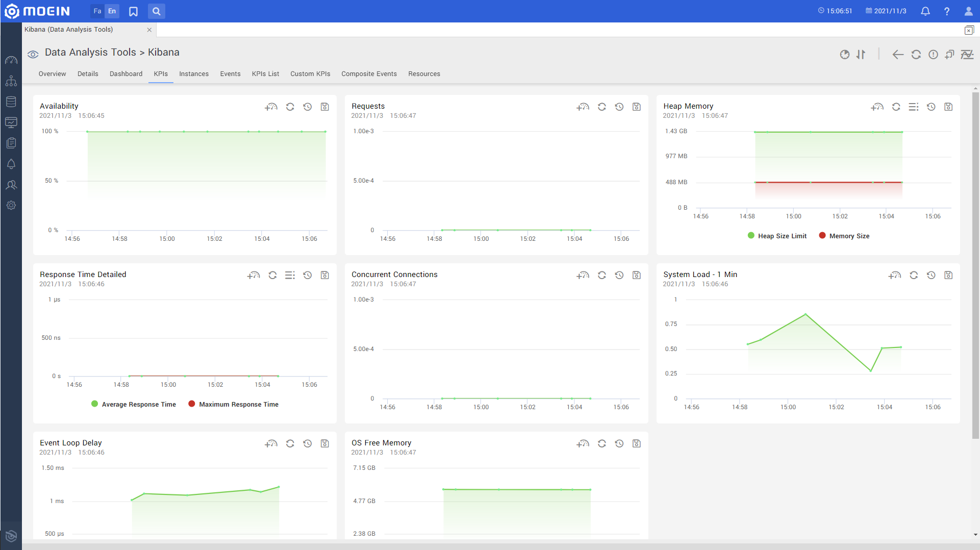Switch language to En
Image resolution: width=980 pixels, height=550 pixels.
point(112,11)
